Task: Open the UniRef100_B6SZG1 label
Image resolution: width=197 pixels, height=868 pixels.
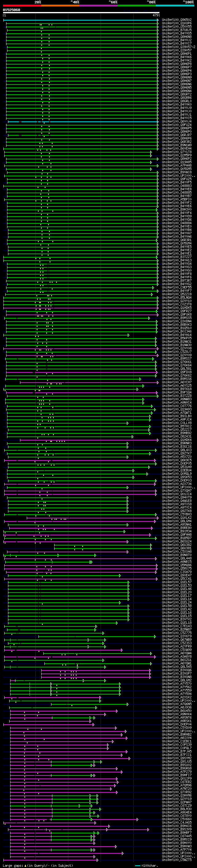Action: pos(177,660)
